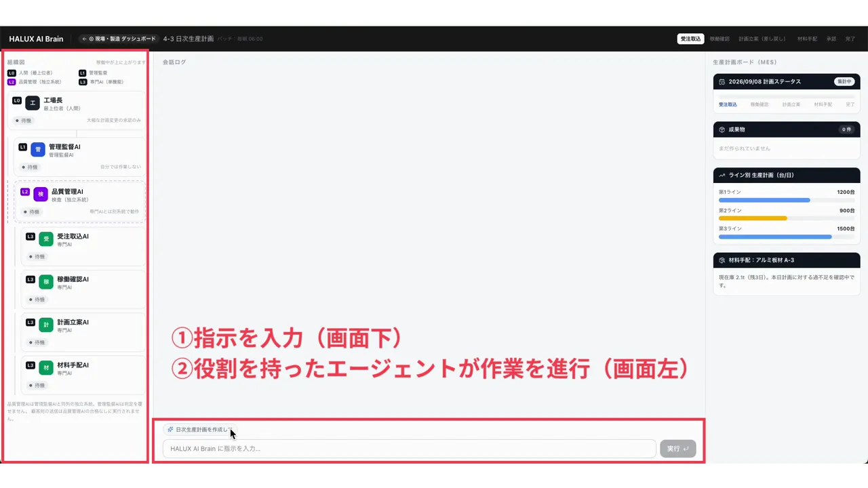The height and width of the screenshot is (488, 868).
Task: Click the calendar icon beside 計画ステータス
Action: (722, 81)
